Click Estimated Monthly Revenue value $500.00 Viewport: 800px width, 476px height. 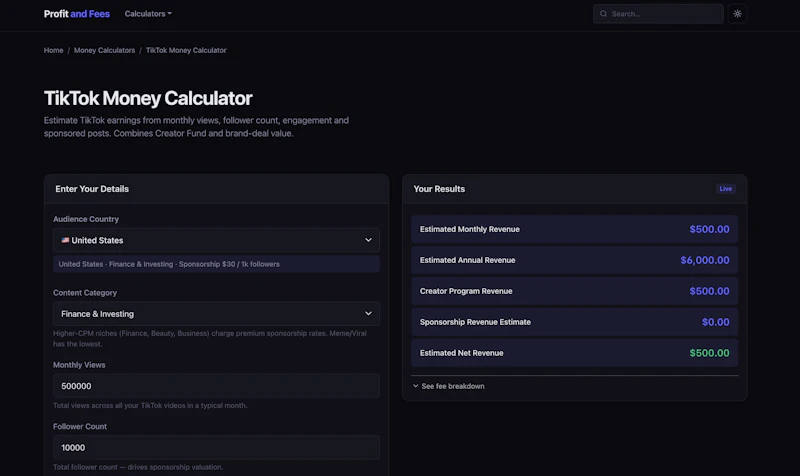tap(709, 229)
